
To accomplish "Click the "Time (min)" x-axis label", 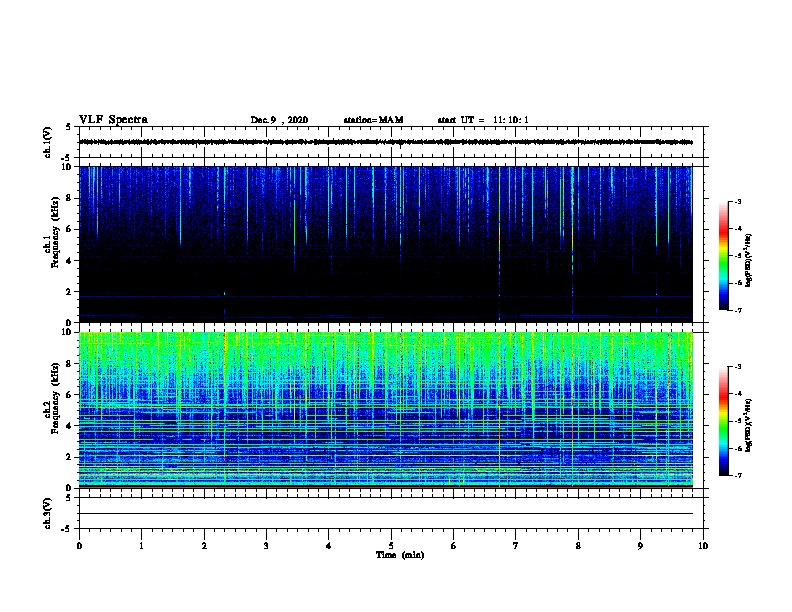I will pos(400,555).
